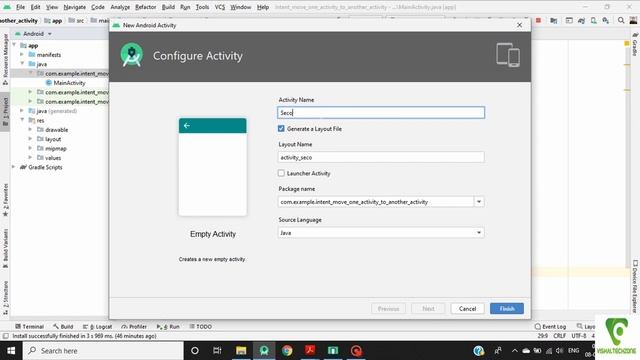This screenshot has width=640, height=360.
Task: Expand the layout folder
Action: click(30, 139)
